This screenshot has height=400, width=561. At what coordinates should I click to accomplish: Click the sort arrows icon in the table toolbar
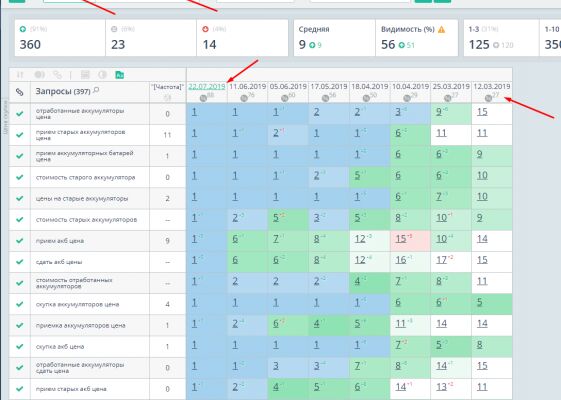pos(20,75)
